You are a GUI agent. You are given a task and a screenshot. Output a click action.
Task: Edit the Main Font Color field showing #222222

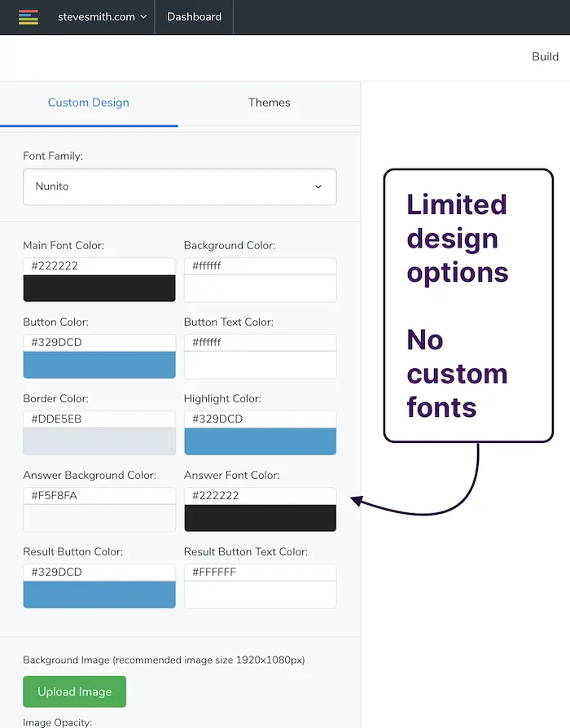click(99, 265)
